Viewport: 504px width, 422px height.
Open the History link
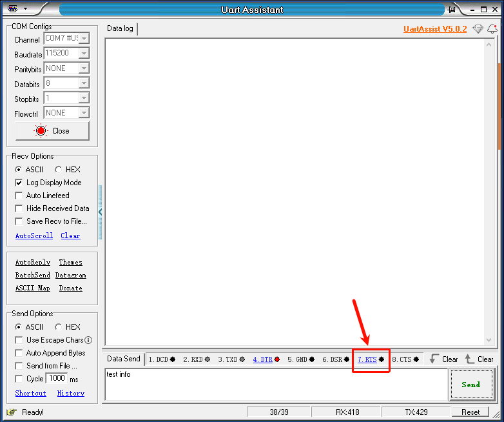(71, 393)
